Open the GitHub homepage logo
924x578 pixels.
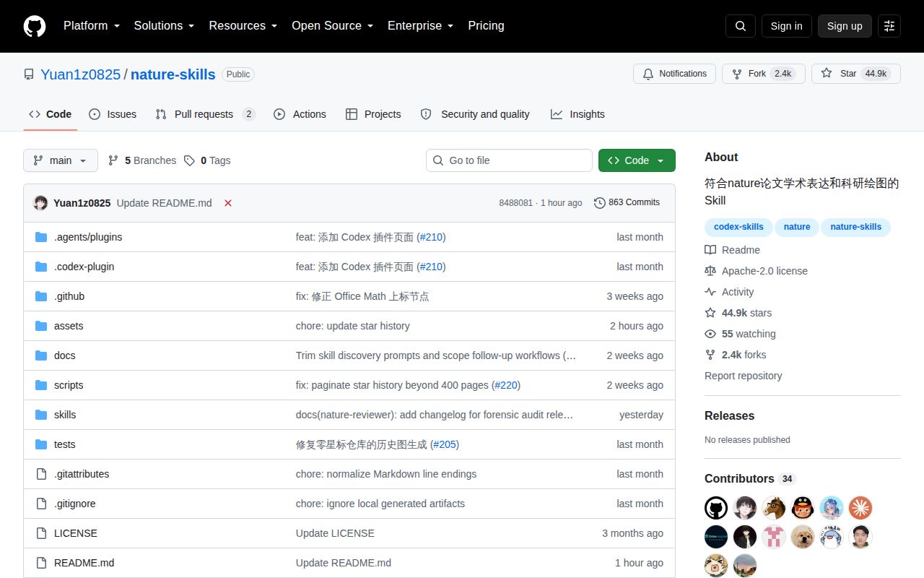click(35, 26)
